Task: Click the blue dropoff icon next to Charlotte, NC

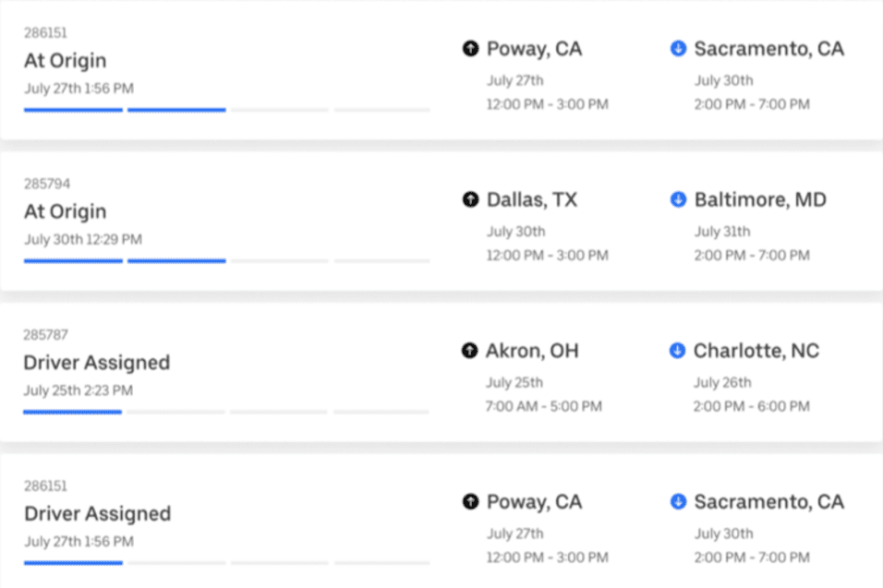Action: pyautogui.click(x=677, y=351)
